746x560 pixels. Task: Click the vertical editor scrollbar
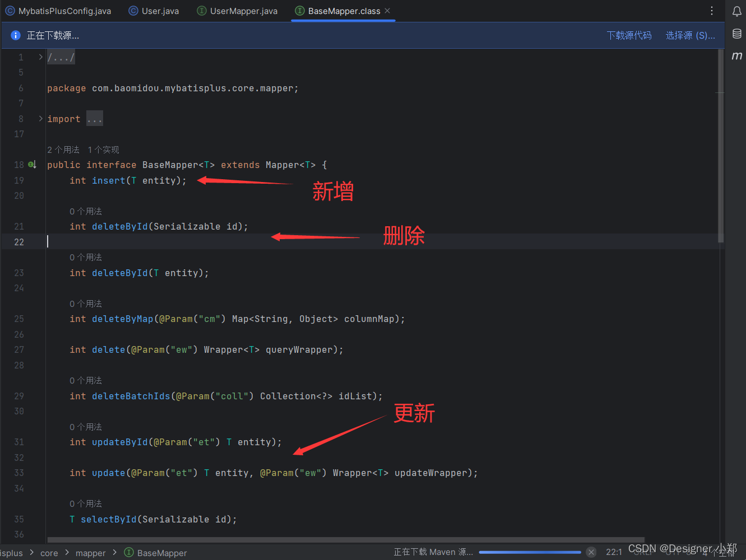[x=721, y=146]
